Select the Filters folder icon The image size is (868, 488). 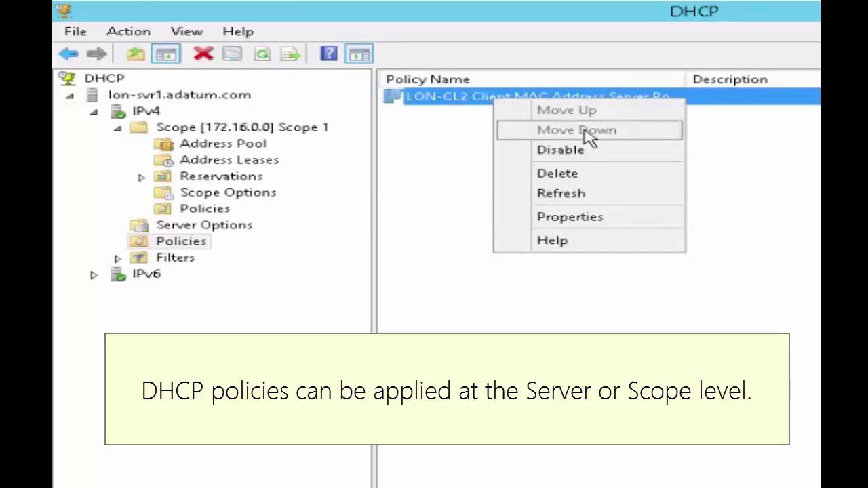tap(139, 258)
